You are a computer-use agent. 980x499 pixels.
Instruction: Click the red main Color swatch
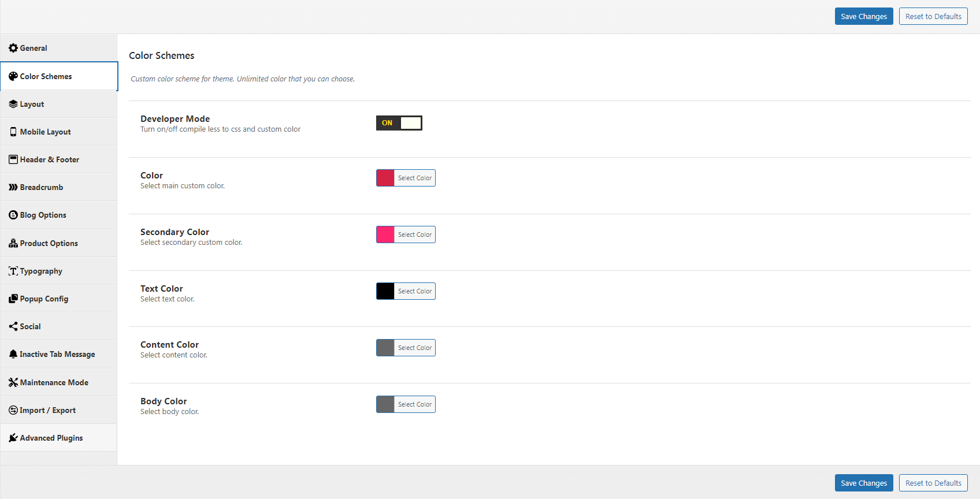pos(385,178)
